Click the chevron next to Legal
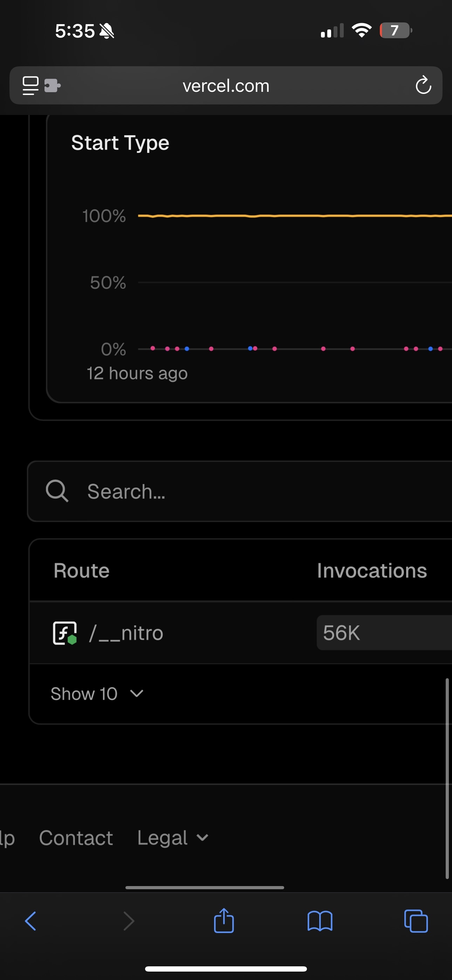This screenshot has height=980, width=452. 203,837
